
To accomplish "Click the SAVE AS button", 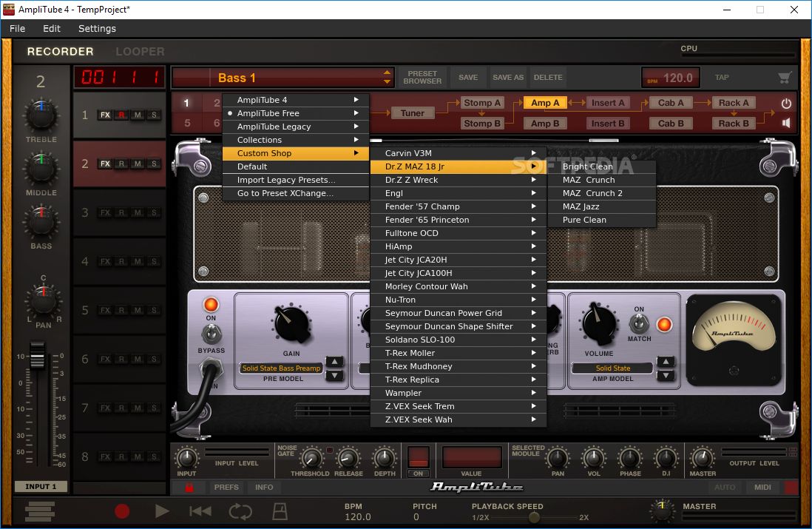I will pyautogui.click(x=508, y=77).
